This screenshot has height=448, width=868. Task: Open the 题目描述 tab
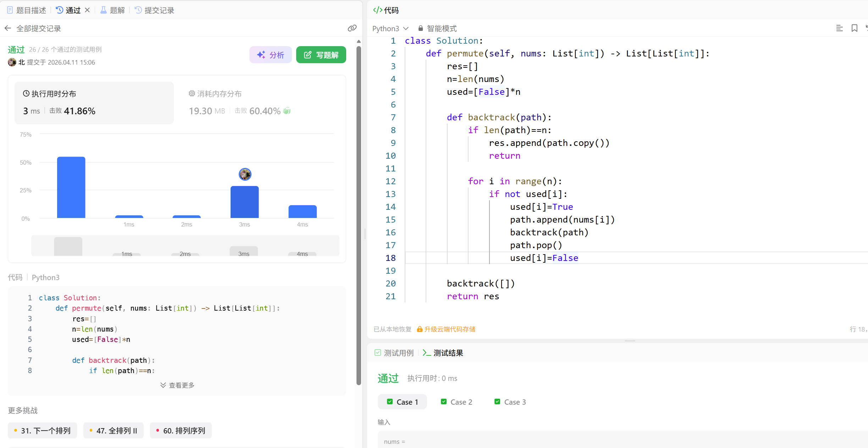(27, 10)
